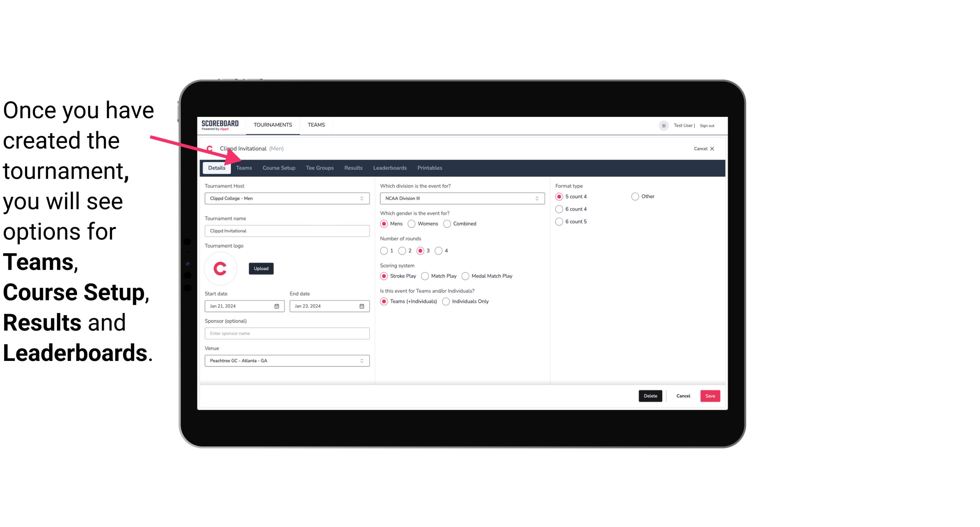Viewport: 980px width, 527px height.
Task: Expand the division dropdown for NCAA
Action: point(535,198)
